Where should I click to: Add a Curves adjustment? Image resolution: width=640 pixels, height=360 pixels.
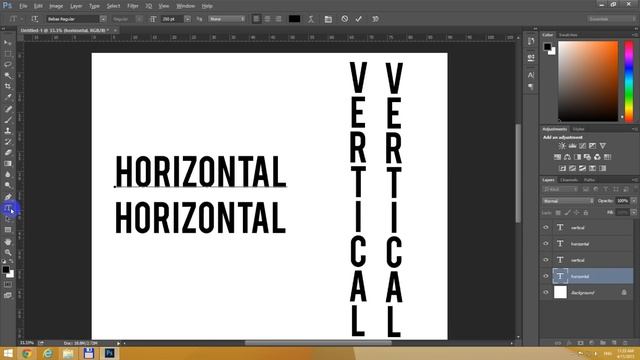[582, 146]
